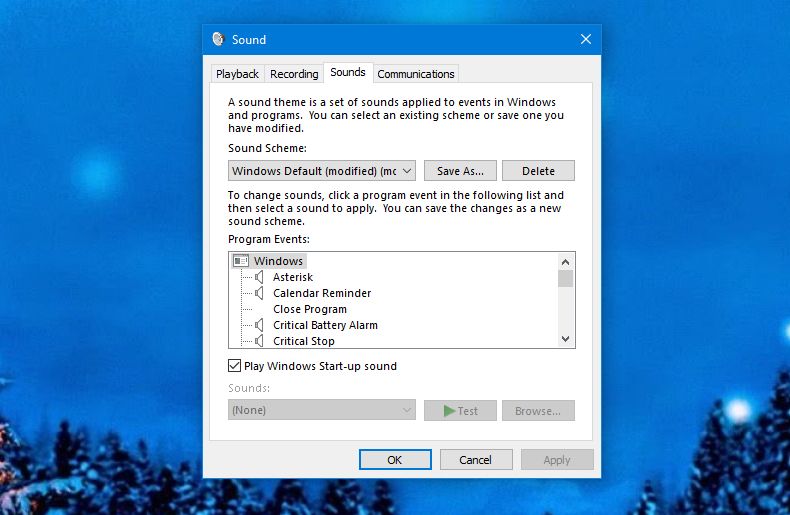Click the speaker icon beside Calendar Reminder
The width and height of the screenshot is (790, 515).
259,293
